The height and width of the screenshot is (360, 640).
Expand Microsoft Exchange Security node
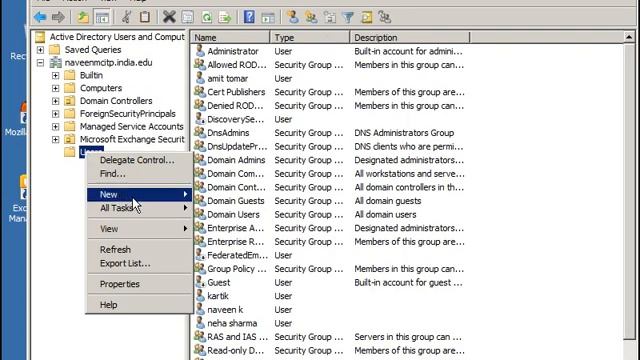click(55, 140)
